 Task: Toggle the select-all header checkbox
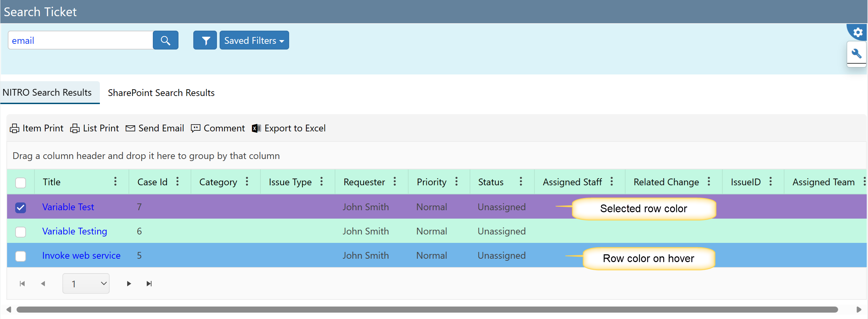click(21, 183)
